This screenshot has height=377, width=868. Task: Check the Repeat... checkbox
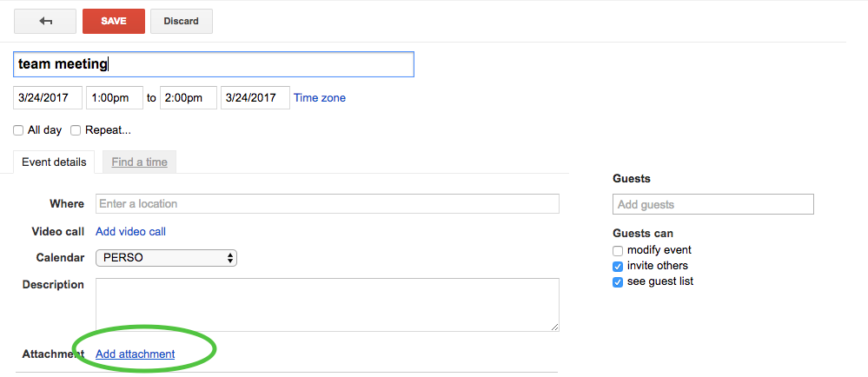[76, 130]
